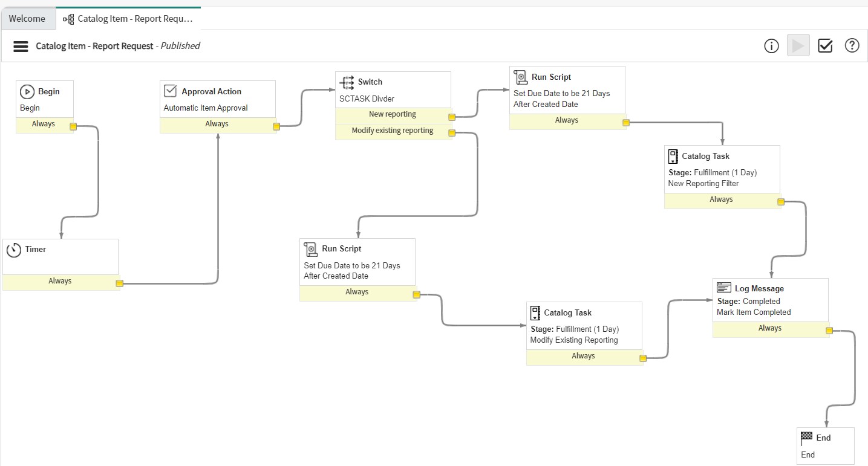View workflow information via the info icon
This screenshot has height=466, width=868.
pyautogui.click(x=771, y=45)
